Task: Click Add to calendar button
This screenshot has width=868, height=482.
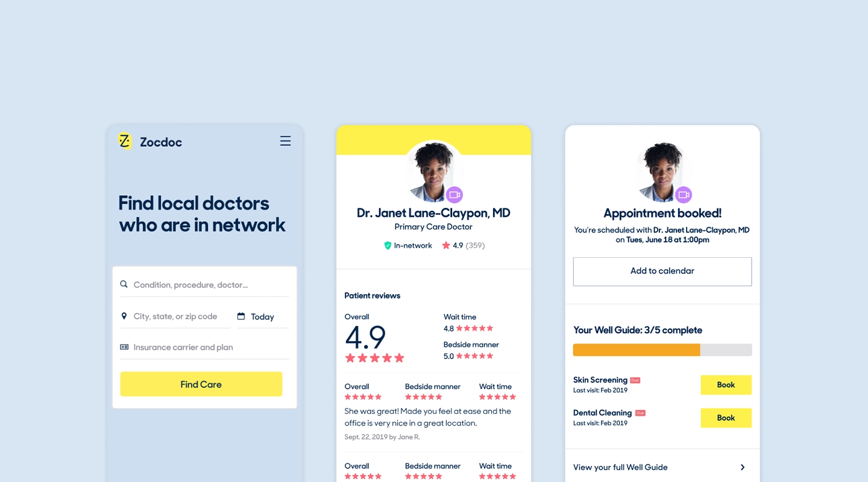Action: pyautogui.click(x=662, y=272)
